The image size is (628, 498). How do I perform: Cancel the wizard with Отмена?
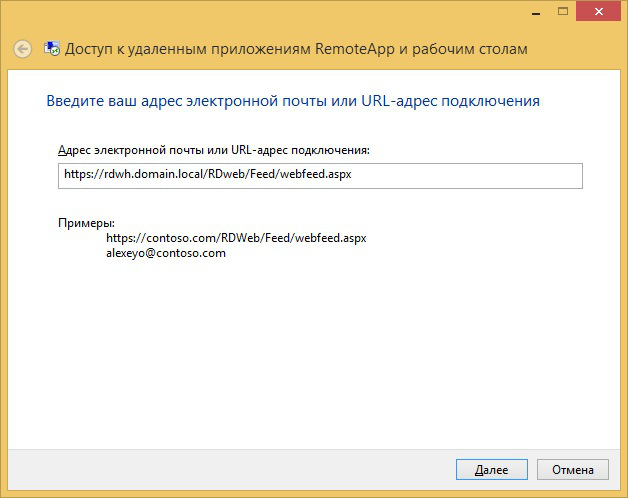(572, 469)
